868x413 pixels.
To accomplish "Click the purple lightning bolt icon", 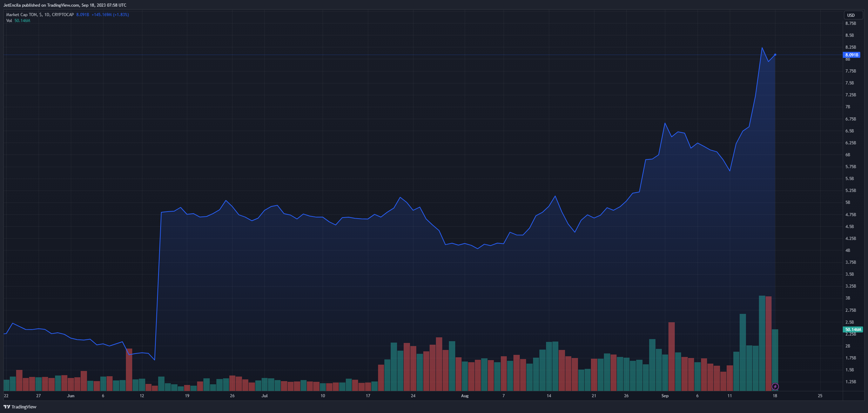I will tap(775, 386).
